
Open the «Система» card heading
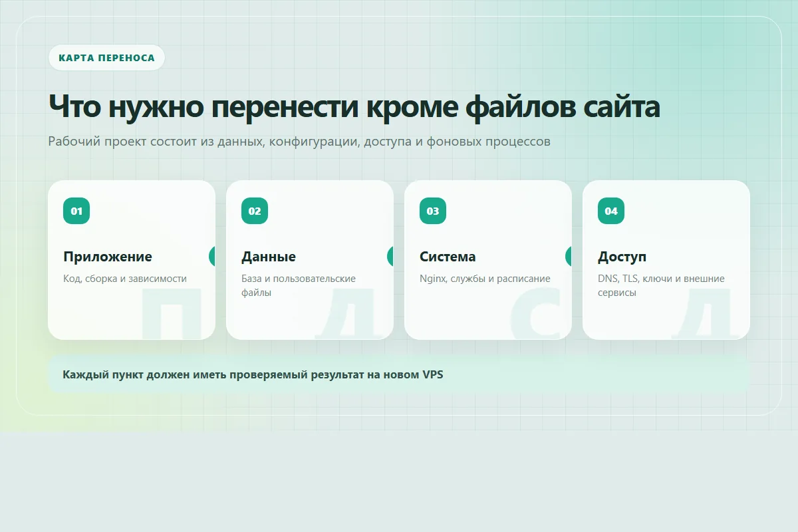(448, 257)
